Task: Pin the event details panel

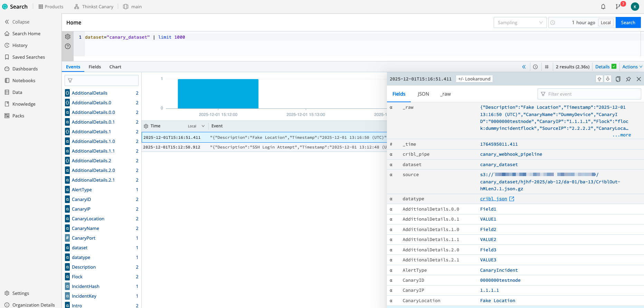Action: (628, 79)
